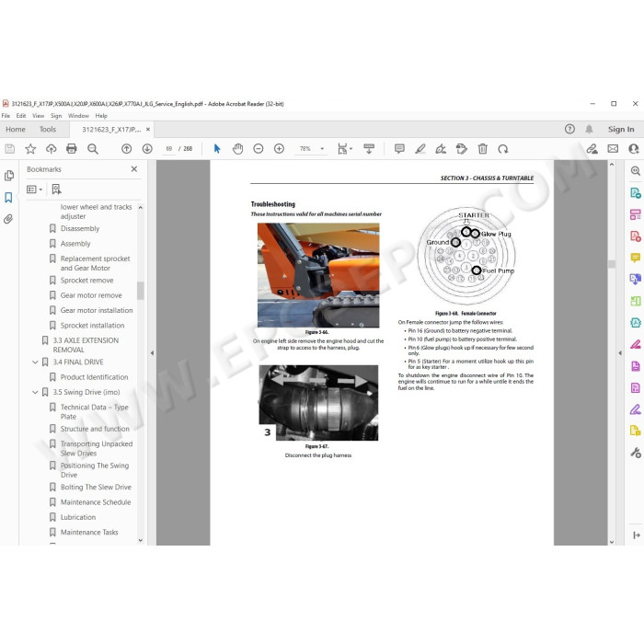Image resolution: width=644 pixels, height=644 pixels.
Task: Go to previous page arrow
Action: tap(127, 149)
